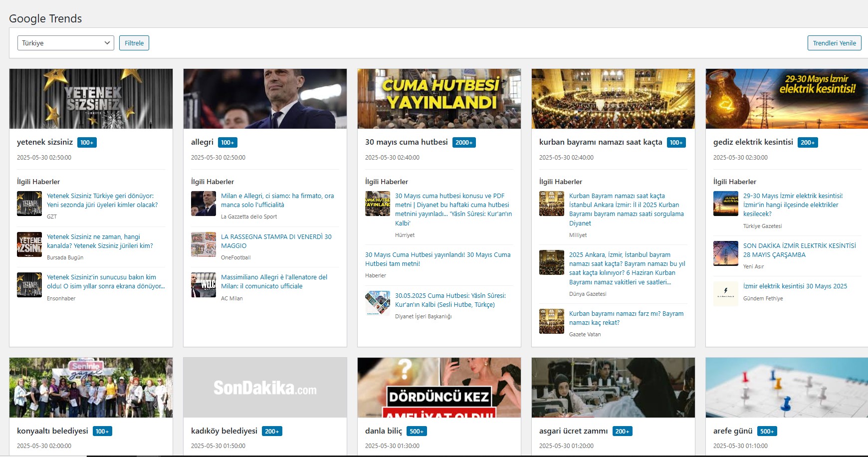Open 'LA RASSEGNA STAMPA DI VENERDÌ 30 MAGGIO'
868x457 pixels.
pos(276,241)
